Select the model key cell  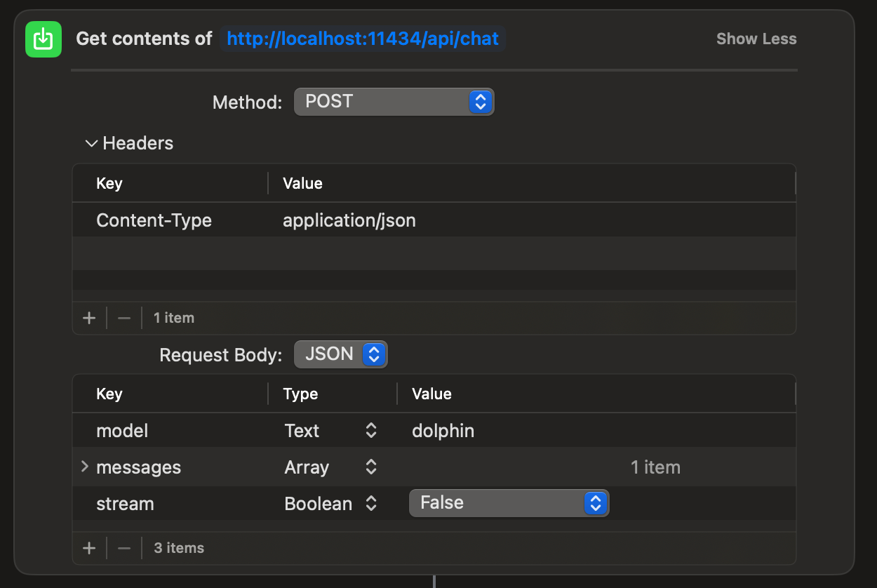point(122,431)
